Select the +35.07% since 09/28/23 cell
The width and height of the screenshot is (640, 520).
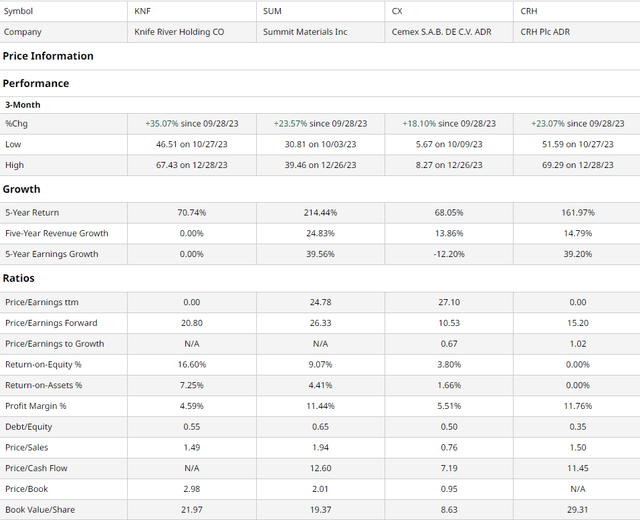[x=192, y=124]
